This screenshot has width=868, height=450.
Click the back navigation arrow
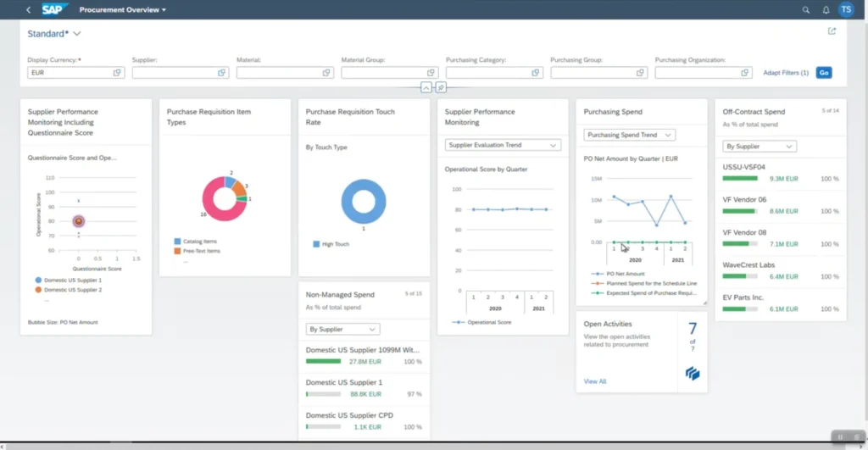pyautogui.click(x=28, y=10)
